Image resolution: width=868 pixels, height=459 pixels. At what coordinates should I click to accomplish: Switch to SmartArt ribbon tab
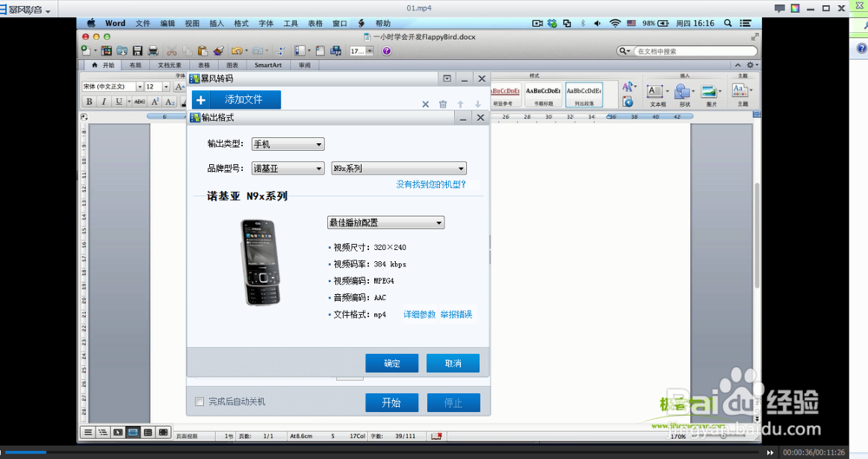(x=268, y=65)
